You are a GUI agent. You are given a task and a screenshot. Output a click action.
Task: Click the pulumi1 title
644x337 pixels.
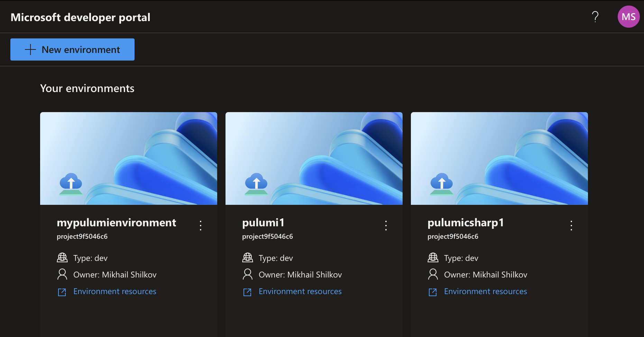(263, 223)
